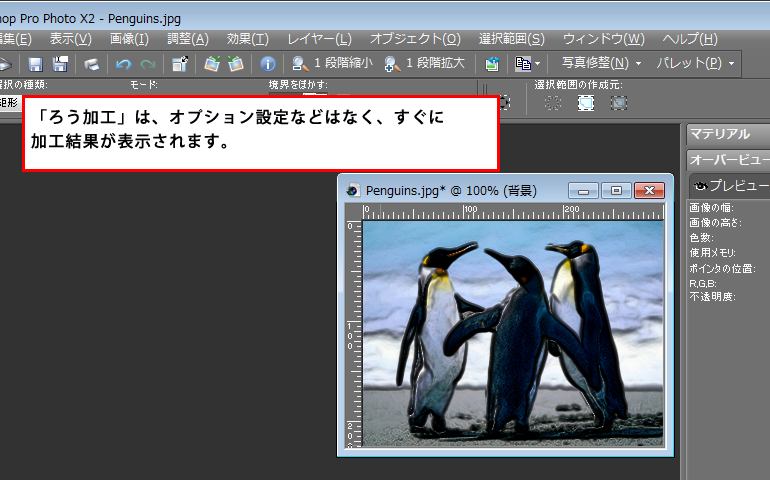Click the penguins image canvas
The height and width of the screenshot is (480, 770).
(513, 334)
